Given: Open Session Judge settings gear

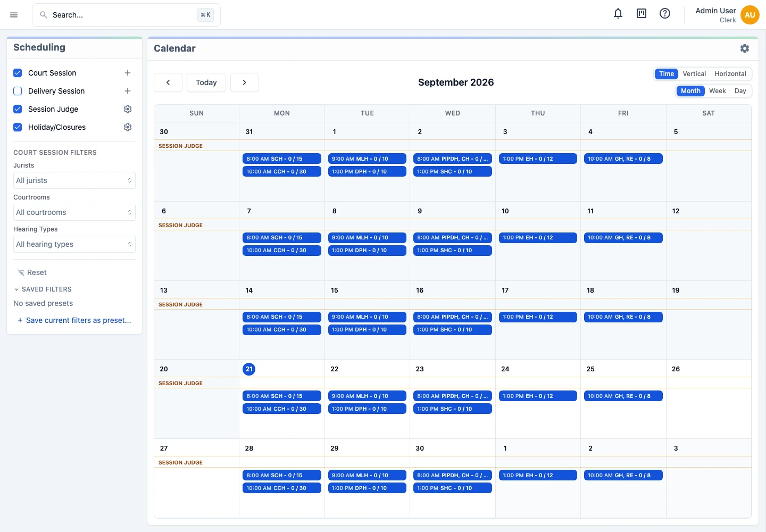Looking at the screenshot, I should point(128,109).
